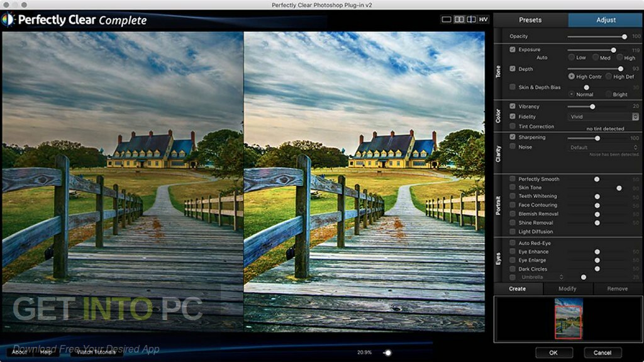Click the zoom level slider handle
This screenshot has width=644, height=362.
coord(387,353)
